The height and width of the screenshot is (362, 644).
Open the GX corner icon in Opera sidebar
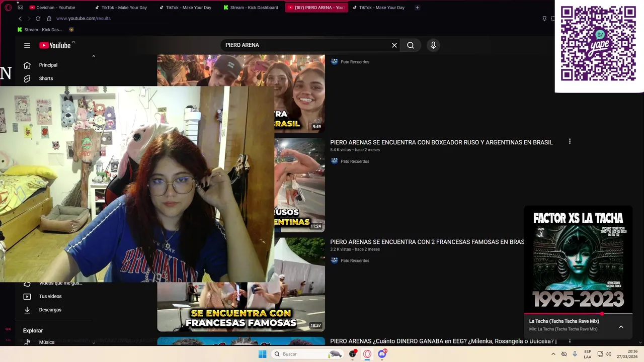click(x=8, y=329)
